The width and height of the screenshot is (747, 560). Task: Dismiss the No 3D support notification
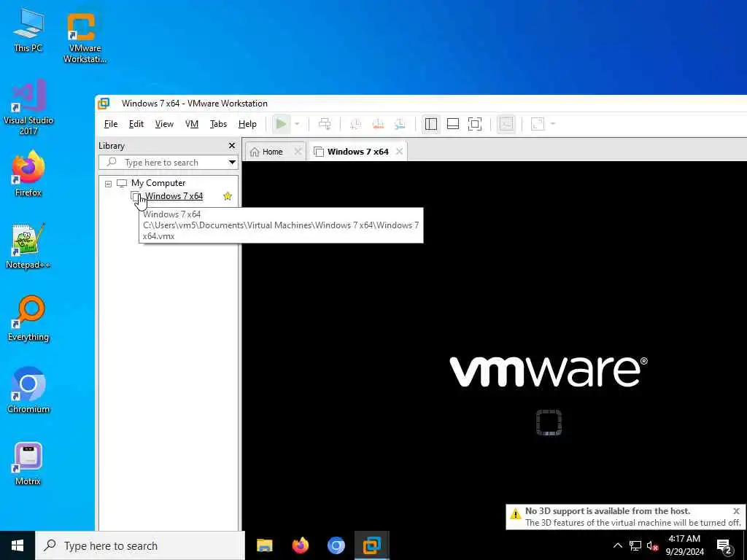pos(736,511)
